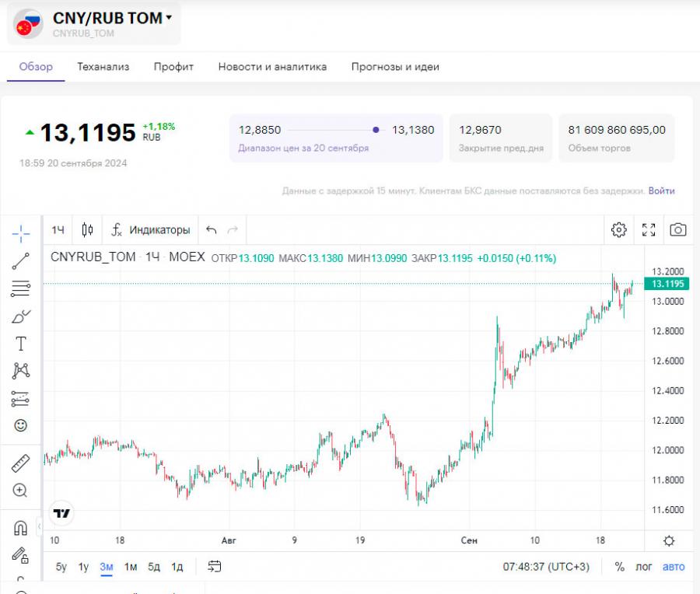Select the trend line drawing tool
Viewport: 700px width, 594px height.
coord(21,261)
